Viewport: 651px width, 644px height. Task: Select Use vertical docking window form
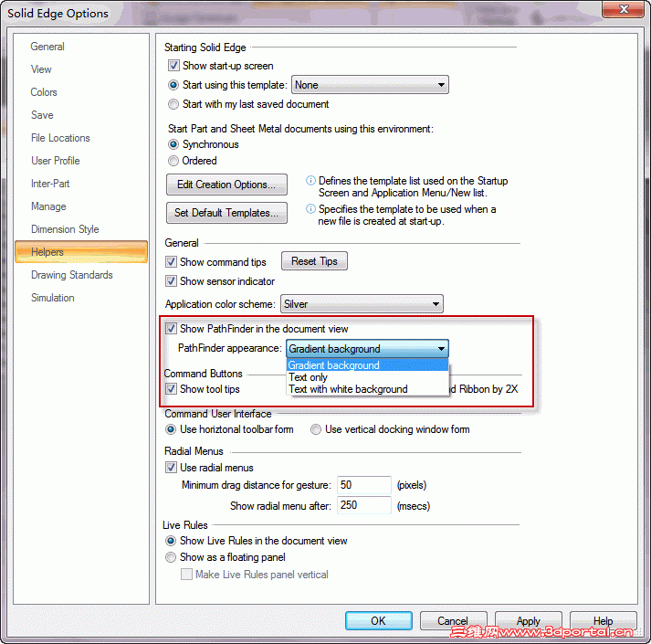click(x=316, y=429)
